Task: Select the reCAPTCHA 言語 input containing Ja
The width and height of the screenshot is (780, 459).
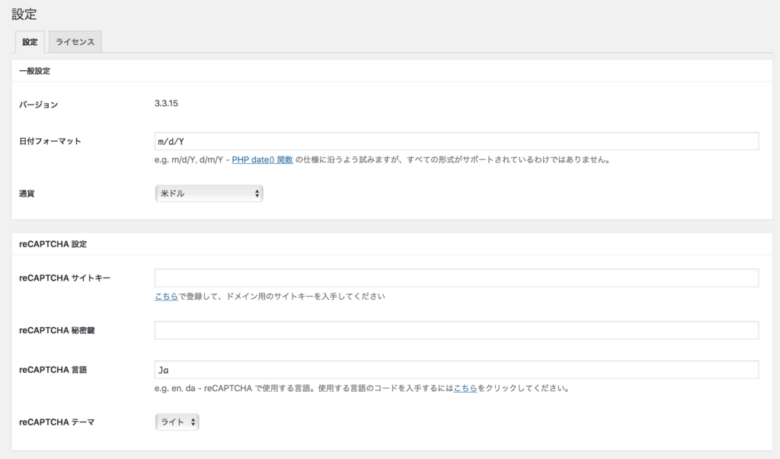Action: [x=456, y=370]
